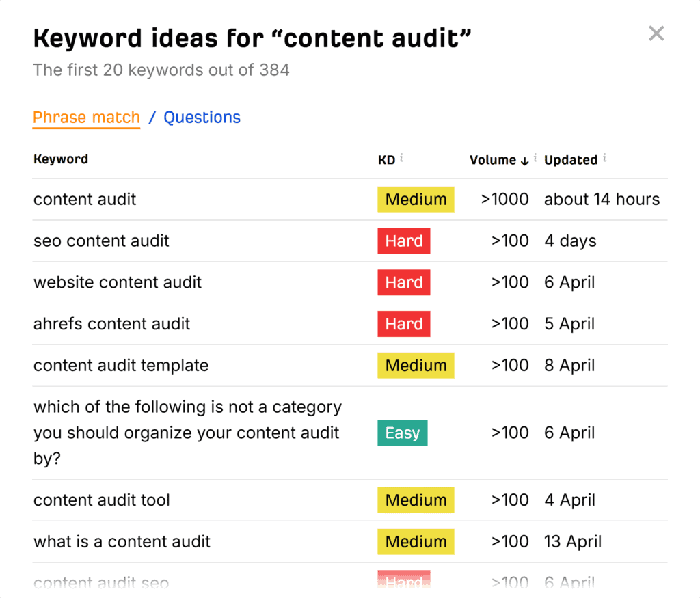Click the green Easy difficulty badge
The image size is (700, 598).
point(402,433)
